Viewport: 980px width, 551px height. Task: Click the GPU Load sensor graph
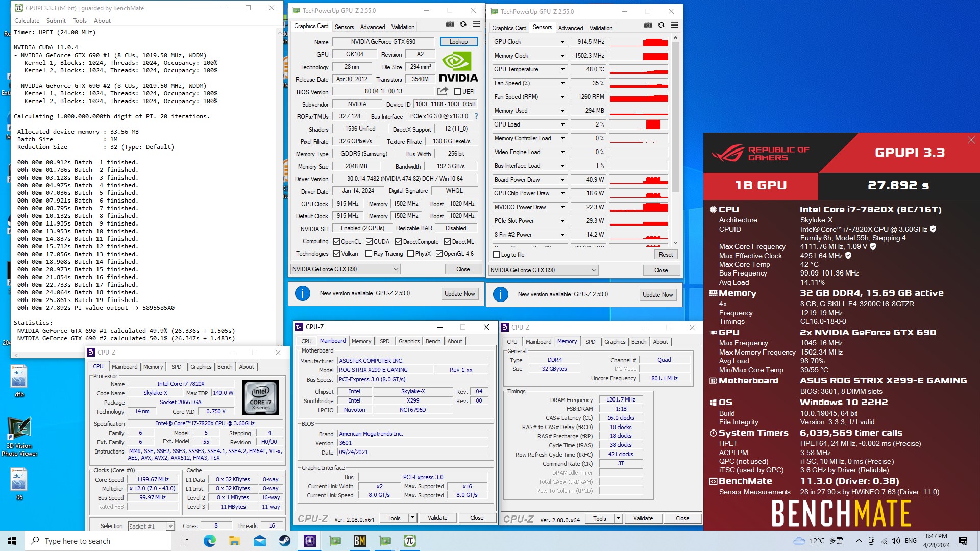639,124
